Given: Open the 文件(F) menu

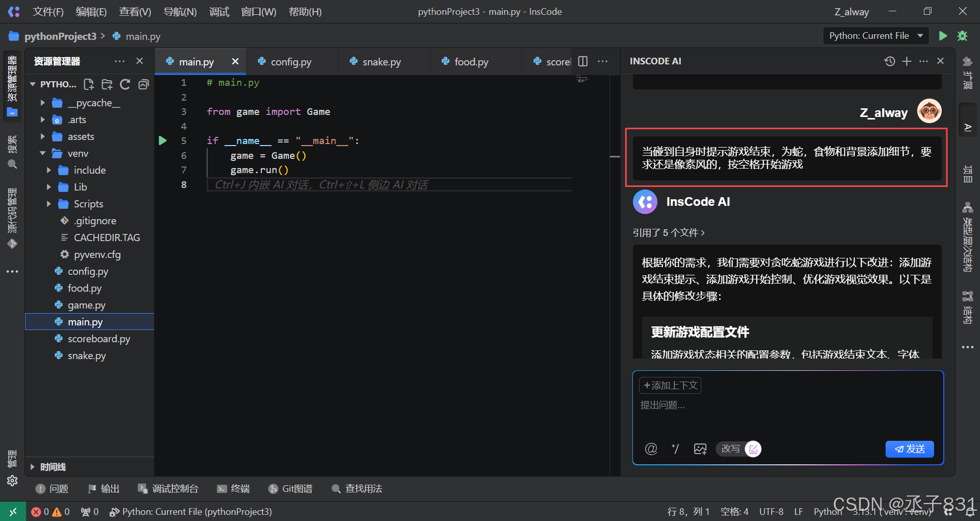Looking at the screenshot, I should [x=48, y=12].
